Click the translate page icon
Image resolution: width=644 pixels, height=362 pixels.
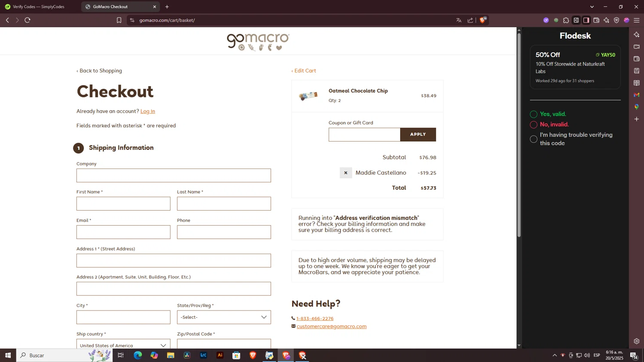[x=459, y=20]
